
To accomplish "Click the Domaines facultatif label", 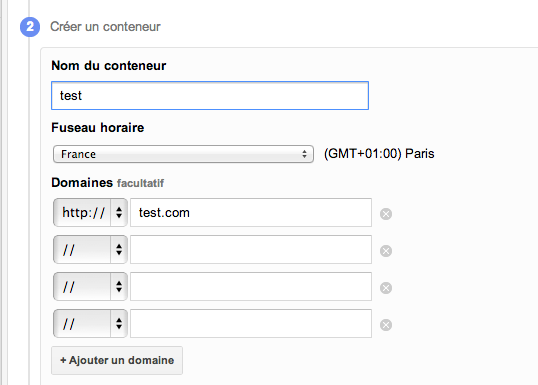I will coord(107,183).
